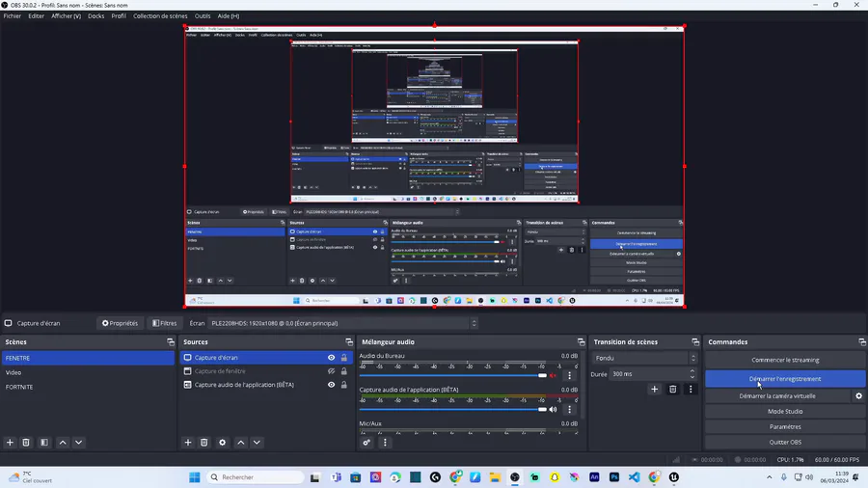Remove selected scene using trash icon
Screen dimensions: 868x488
tap(26, 443)
